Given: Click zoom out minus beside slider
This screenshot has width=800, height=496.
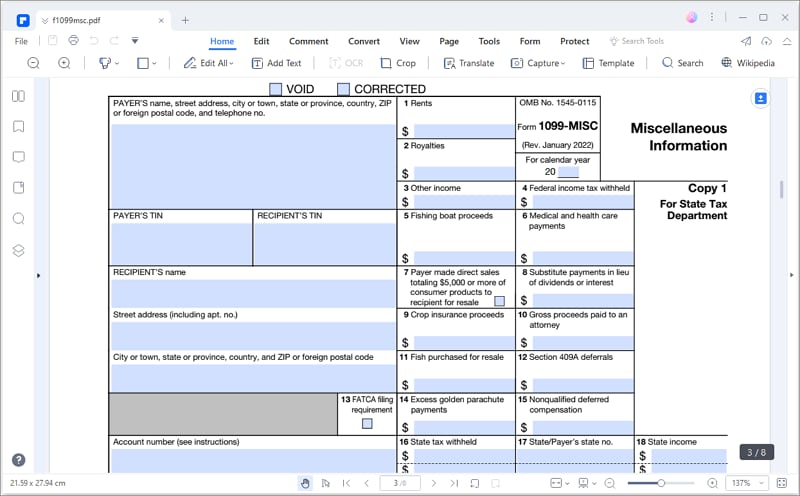Looking at the screenshot, I should point(610,483).
